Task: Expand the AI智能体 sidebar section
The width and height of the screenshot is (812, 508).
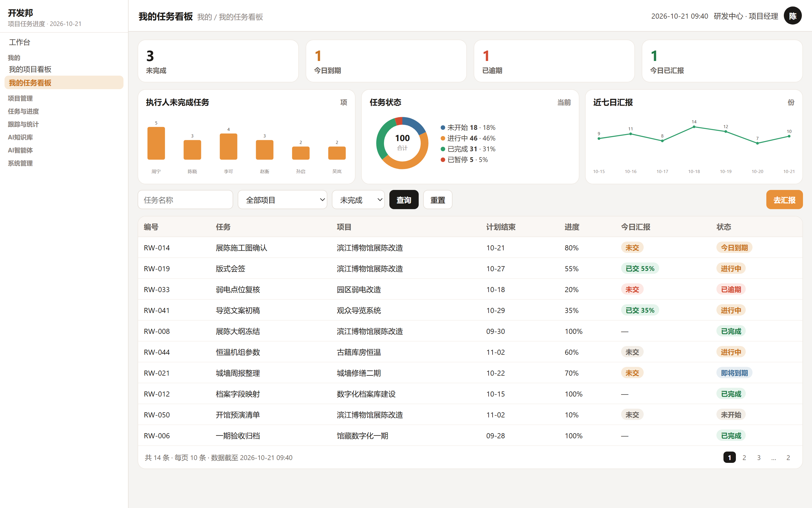Action: pos(20,150)
